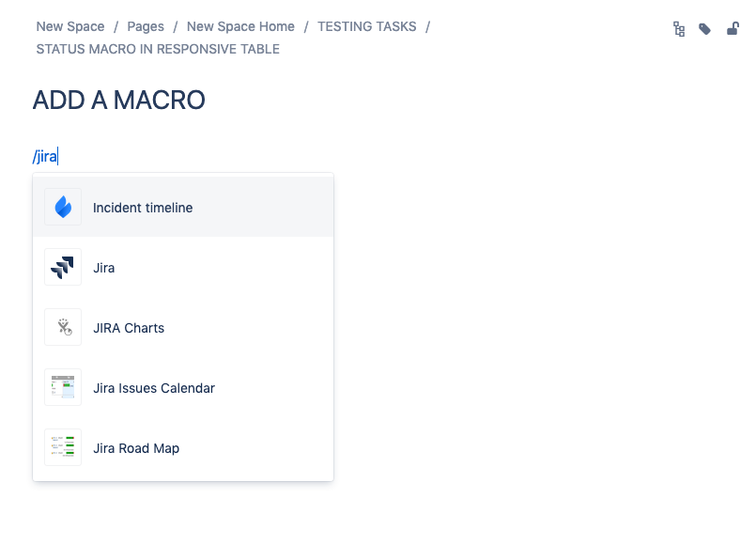This screenshot has width=756, height=545.
Task: Click the Jira Issues Calendar icon
Action: (x=62, y=387)
